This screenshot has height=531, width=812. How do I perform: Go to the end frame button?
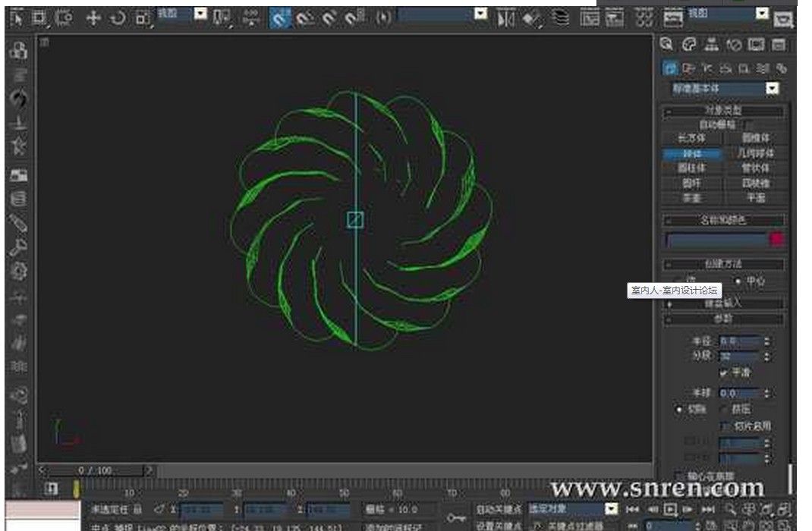708,509
